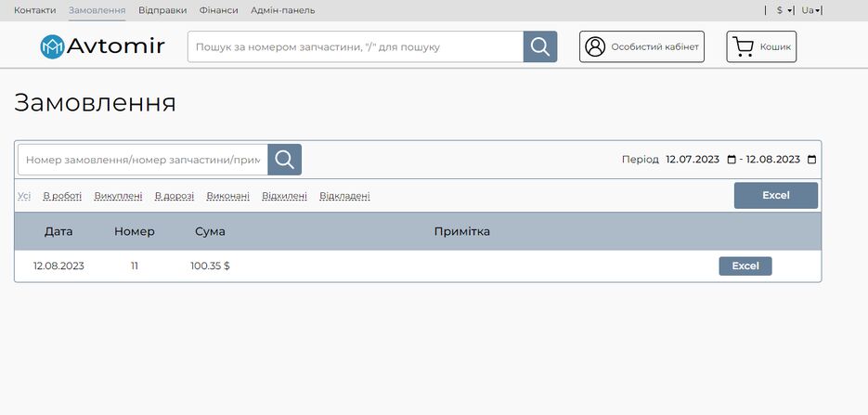Viewport: 868px width, 415px height.
Task: Focus the part number search field
Action: pos(356,46)
